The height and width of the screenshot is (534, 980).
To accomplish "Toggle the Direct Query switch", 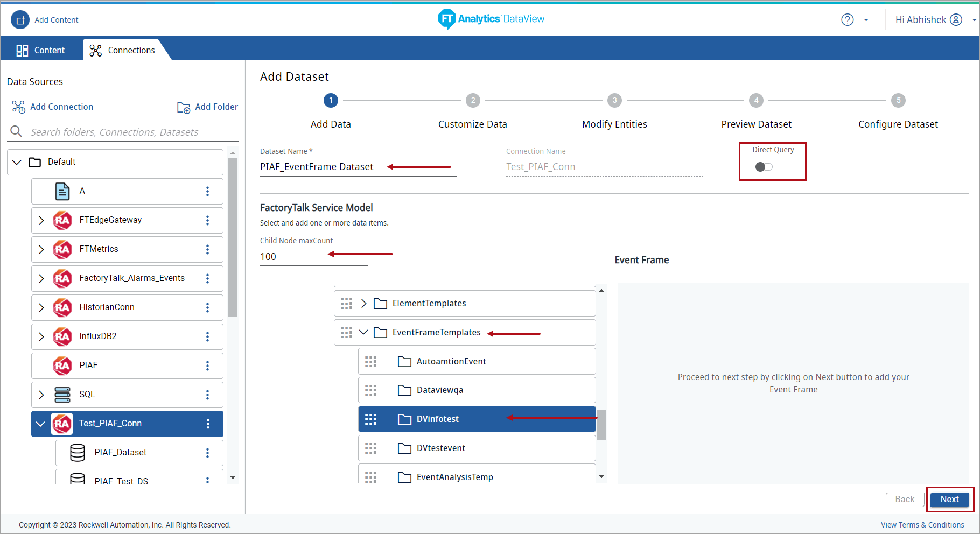I will [x=764, y=167].
